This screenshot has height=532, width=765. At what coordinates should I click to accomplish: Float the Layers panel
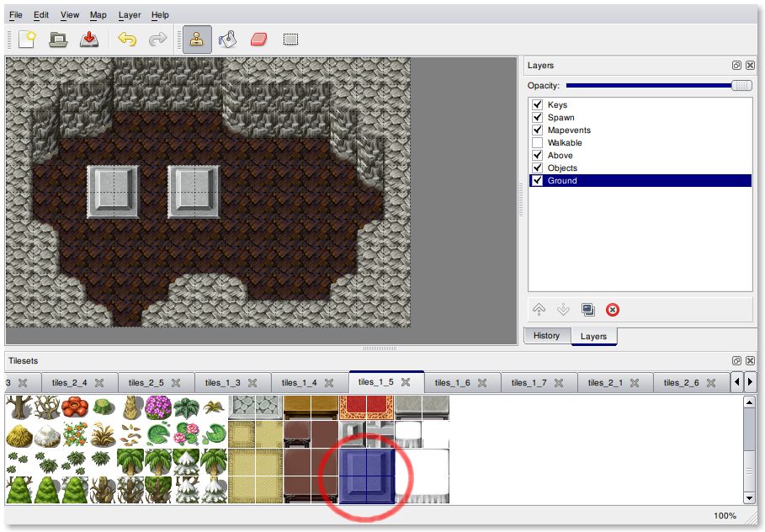pos(736,66)
